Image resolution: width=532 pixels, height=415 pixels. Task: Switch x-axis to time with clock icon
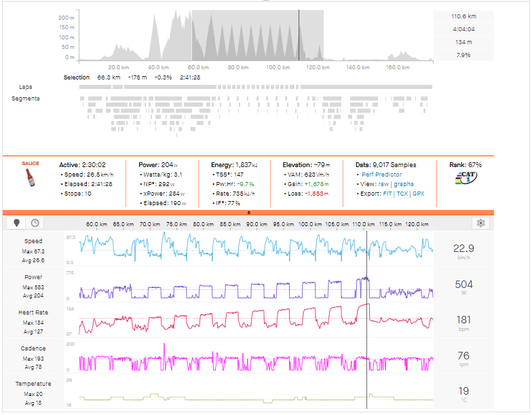pos(34,223)
